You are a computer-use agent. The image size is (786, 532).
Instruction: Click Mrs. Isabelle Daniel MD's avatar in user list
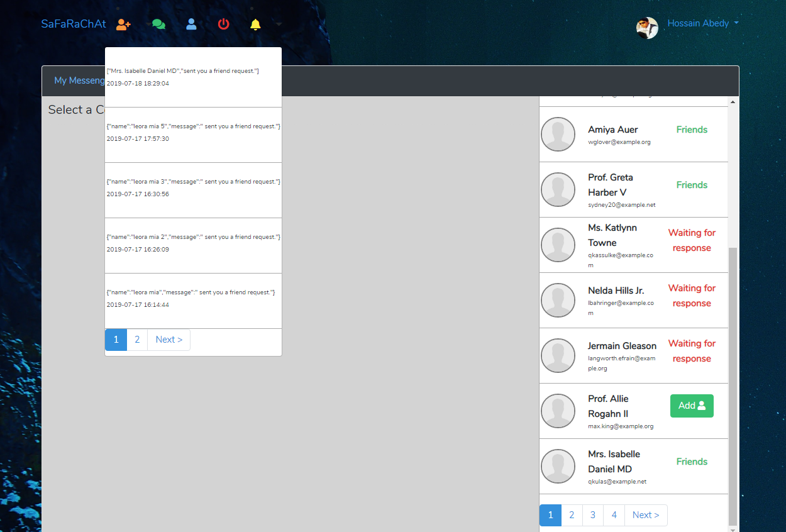558,466
